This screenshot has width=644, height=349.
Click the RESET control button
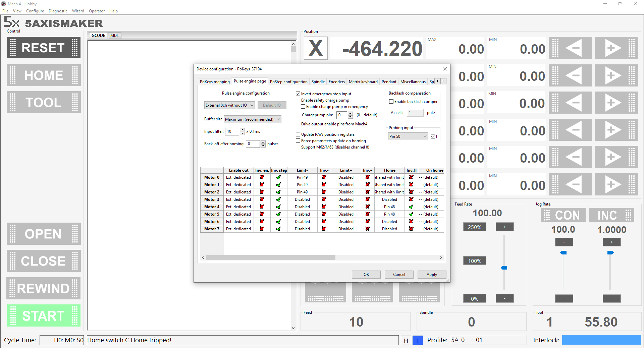point(44,48)
